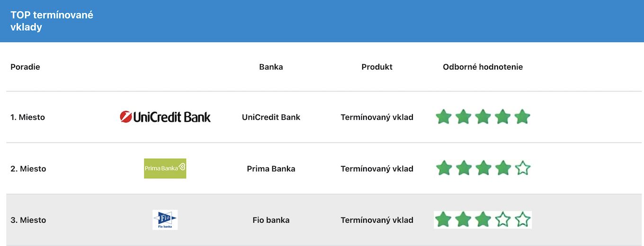644x246 pixels.
Task: Select Termínovaný vklad in UniCredit row
Action: (x=377, y=117)
